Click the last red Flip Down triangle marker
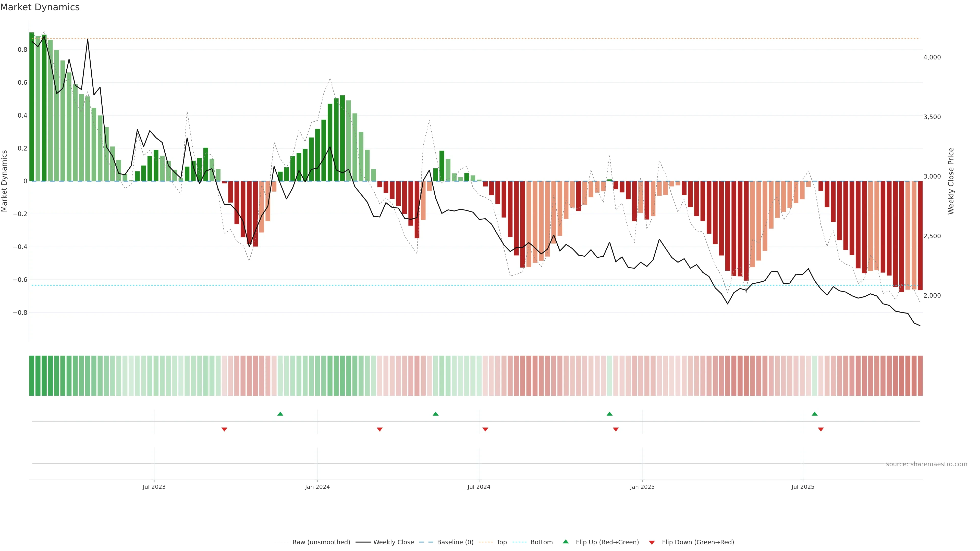The image size is (980, 551). pyautogui.click(x=820, y=429)
